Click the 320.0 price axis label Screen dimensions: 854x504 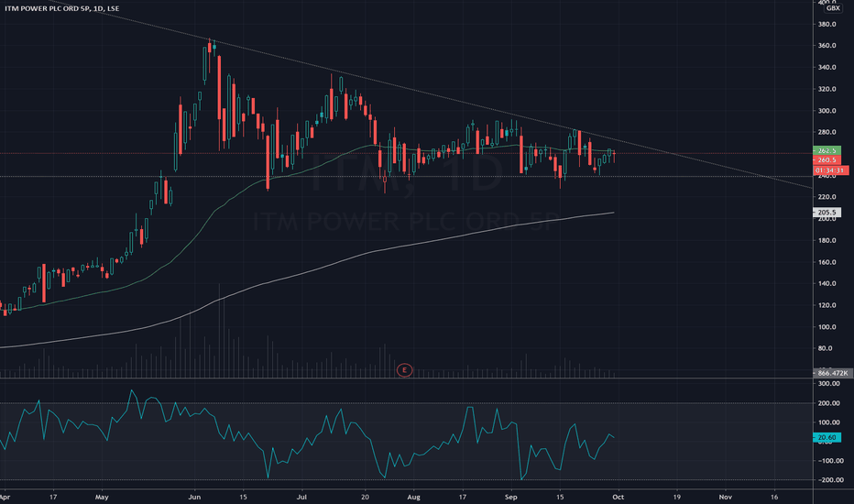[827, 90]
